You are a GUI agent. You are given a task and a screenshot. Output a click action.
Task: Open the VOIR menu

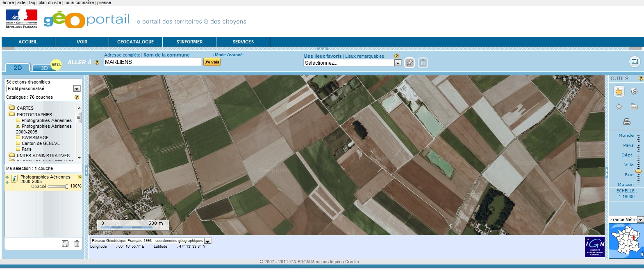[x=82, y=42]
